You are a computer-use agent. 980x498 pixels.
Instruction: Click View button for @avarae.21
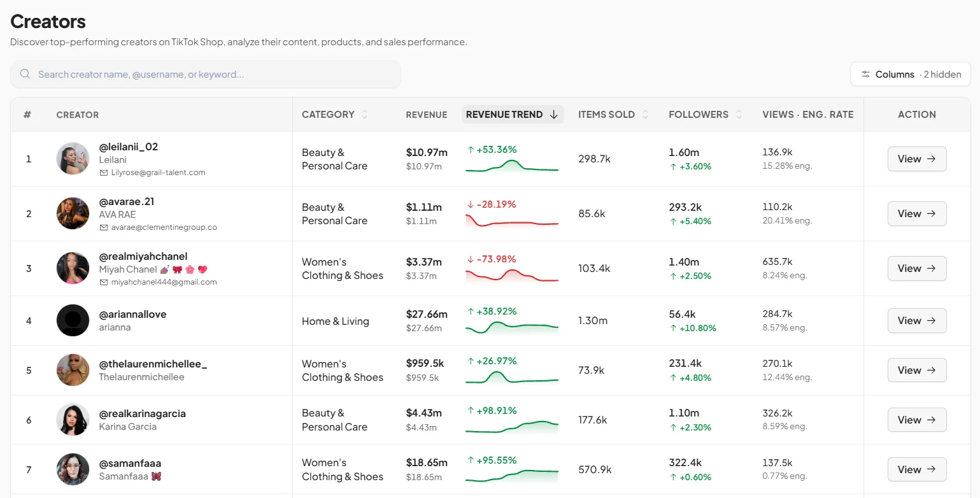tap(917, 213)
